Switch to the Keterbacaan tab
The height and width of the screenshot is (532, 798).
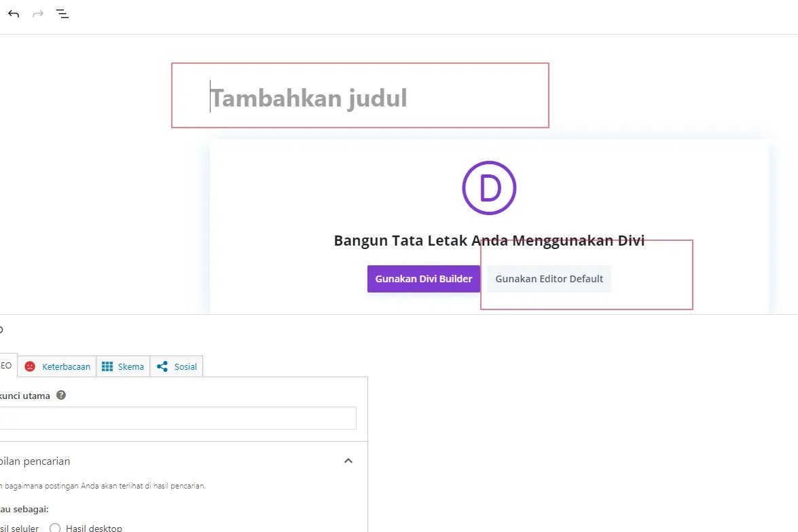57,366
